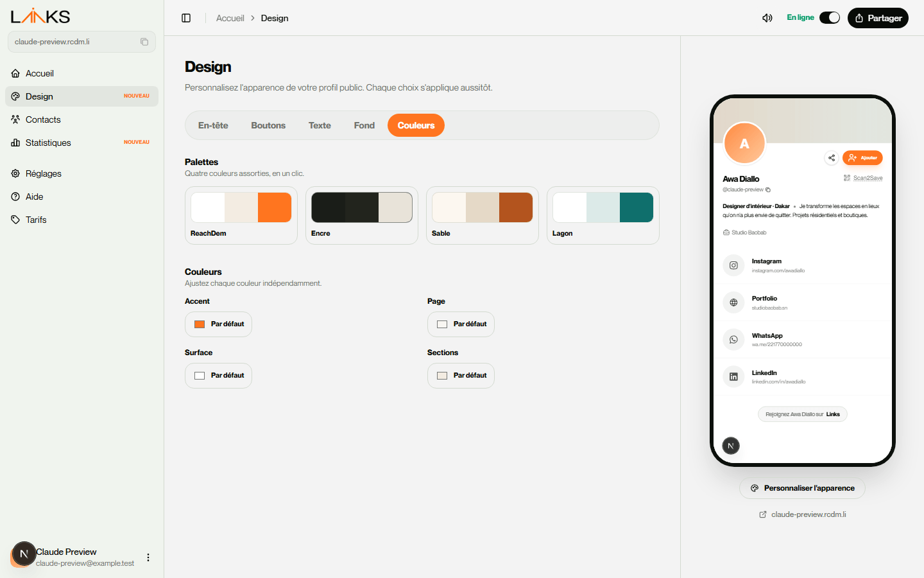Click the N badge in phone preview

(731, 446)
